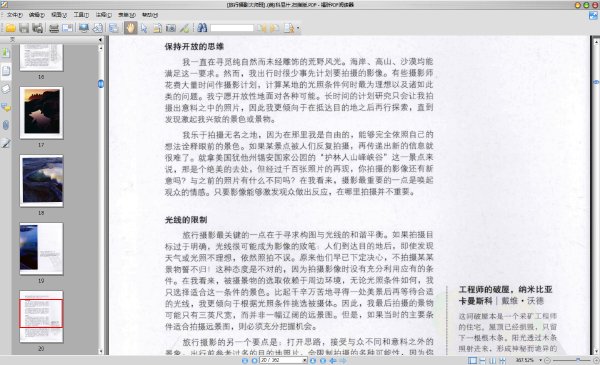The width and height of the screenshot is (600, 365).
Task: Toggle the navigation panel layout icon
Action: (114, 28)
